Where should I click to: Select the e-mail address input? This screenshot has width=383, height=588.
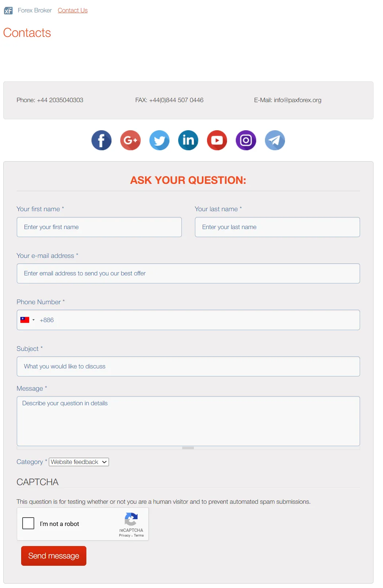pyautogui.click(x=188, y=274)
